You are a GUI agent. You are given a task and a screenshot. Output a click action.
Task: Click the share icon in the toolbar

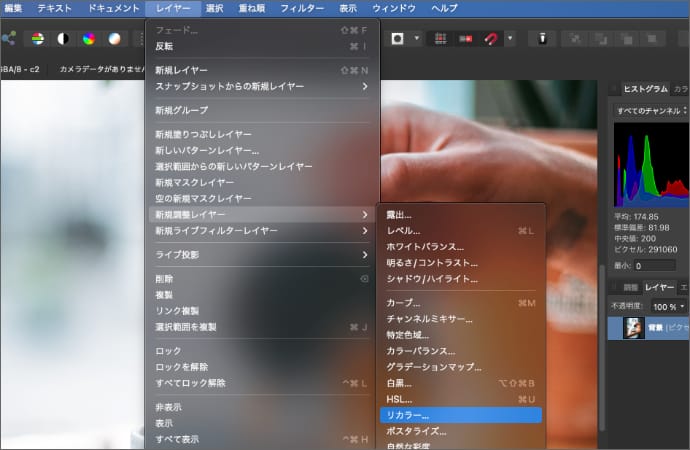coord(8,39)
